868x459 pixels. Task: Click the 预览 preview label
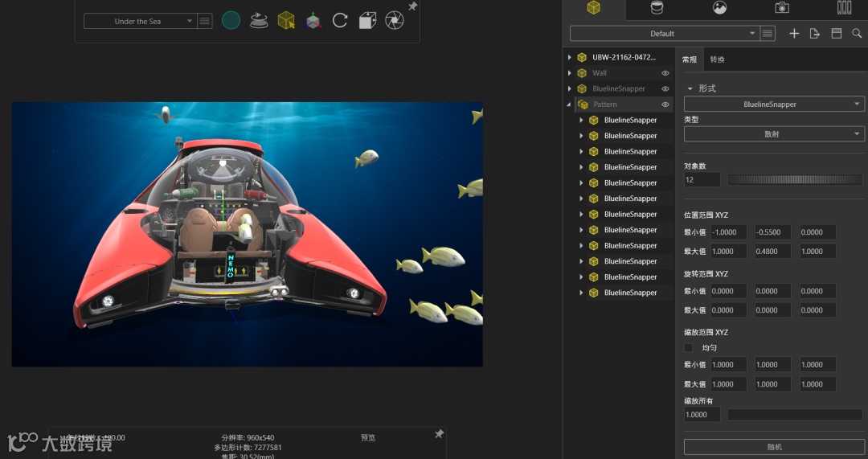click(x=368, y=437)
